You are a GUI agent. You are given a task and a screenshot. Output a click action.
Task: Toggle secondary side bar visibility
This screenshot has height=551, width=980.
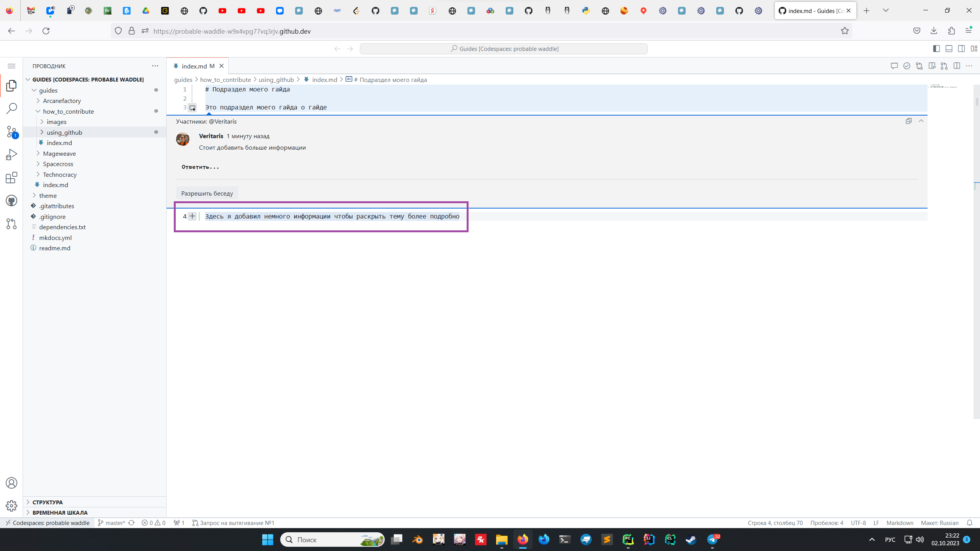[x=961, y=49]
